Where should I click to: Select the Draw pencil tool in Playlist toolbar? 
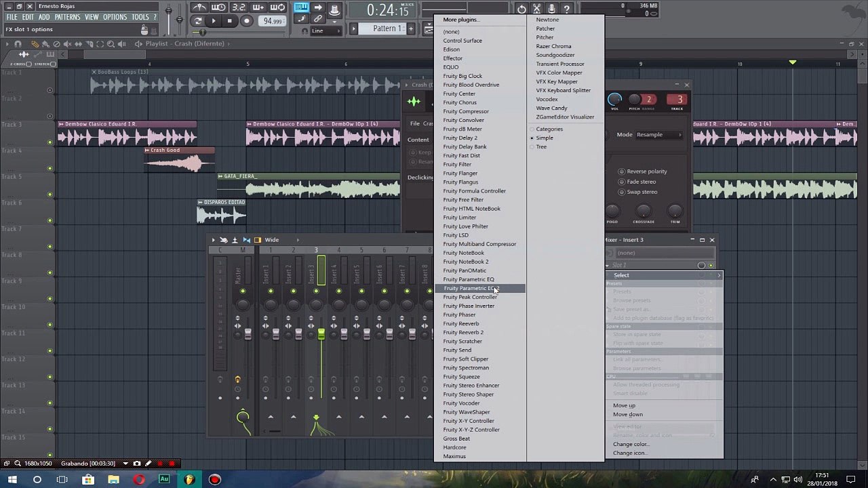pyautogui.click(x=35, y=44)
